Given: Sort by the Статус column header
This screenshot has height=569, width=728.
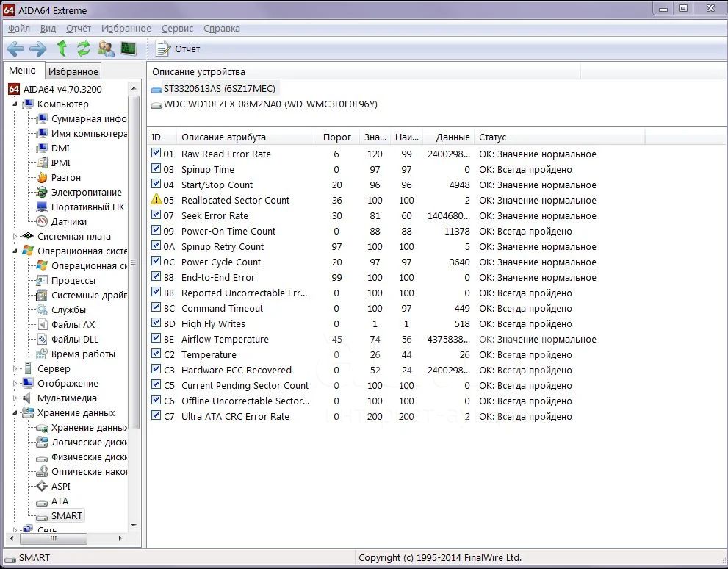Looking at the screenshot, I should tap(560, 137).
